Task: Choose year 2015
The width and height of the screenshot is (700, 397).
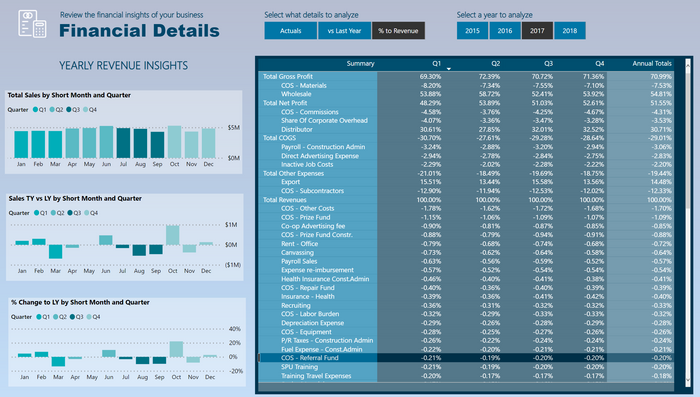Action: point(472,31)
